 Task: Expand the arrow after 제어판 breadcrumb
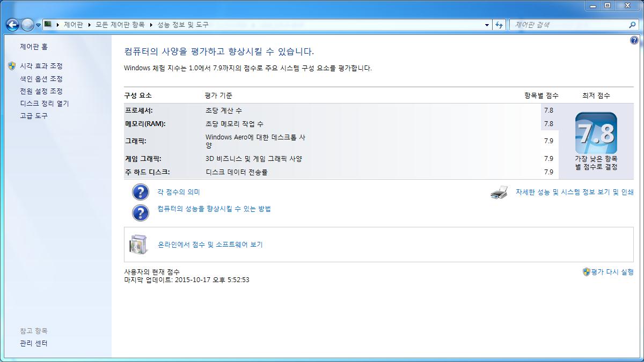click(x=89, y=25)
